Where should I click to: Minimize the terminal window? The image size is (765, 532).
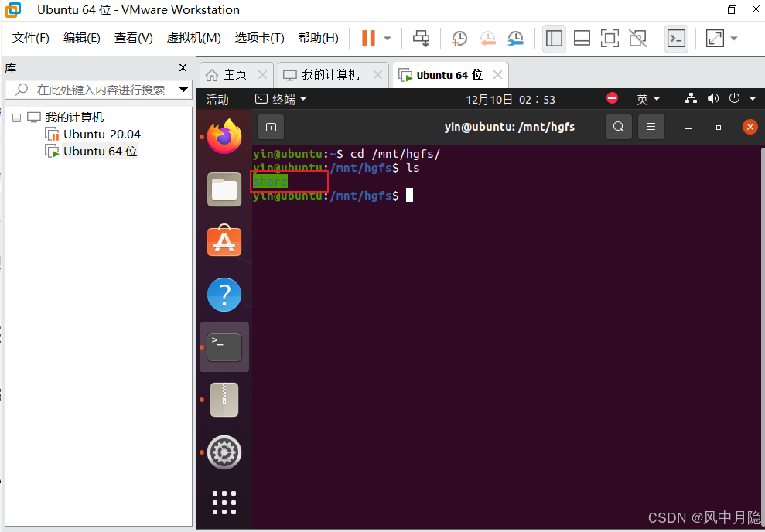click(x=688, y=128)
